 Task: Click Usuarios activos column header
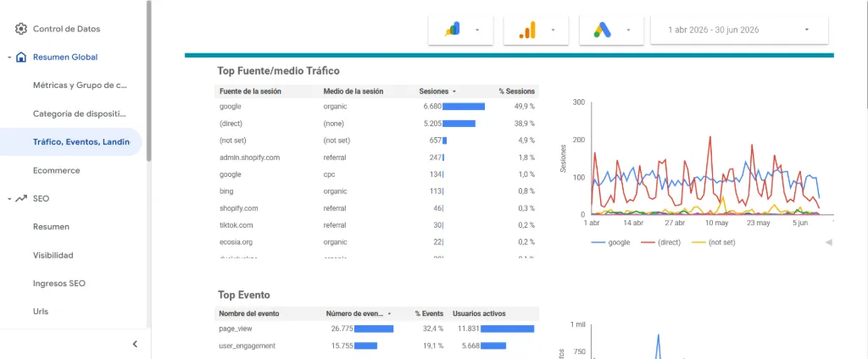coord(479,313)
